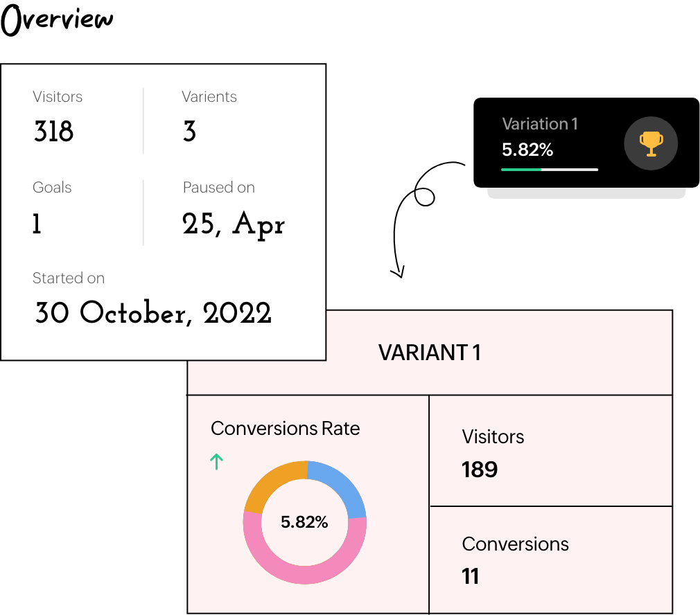700x615 pixels.
Task: Click the 5.82% Variation 1 percentage
Action: click(527, 150)
